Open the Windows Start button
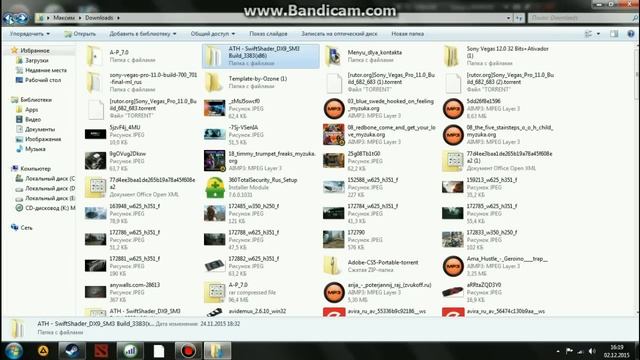 (x=13, y=351)
